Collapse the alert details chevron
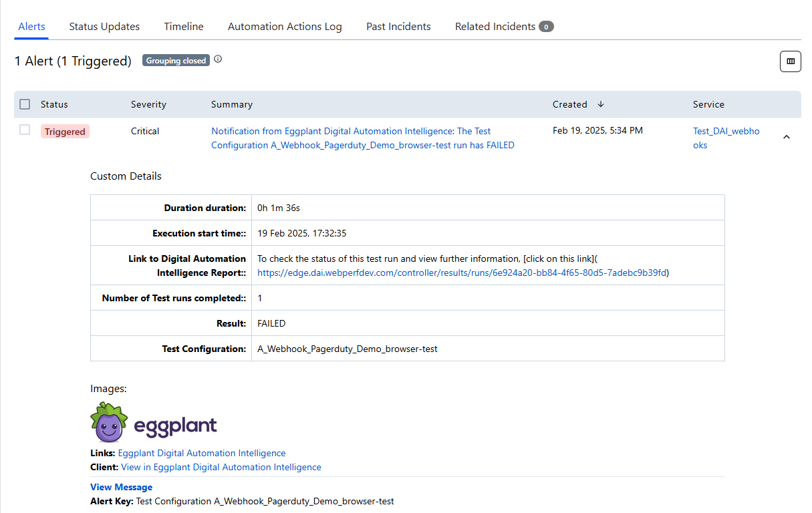This screenshot has height=513, width=812. click(x=787, y=137)
